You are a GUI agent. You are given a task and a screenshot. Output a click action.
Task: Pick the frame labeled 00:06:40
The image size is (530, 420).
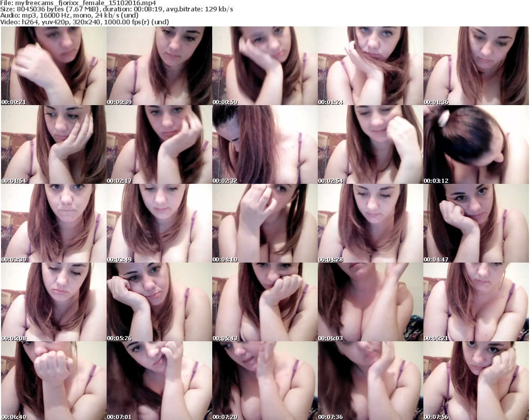coord(53,381)
